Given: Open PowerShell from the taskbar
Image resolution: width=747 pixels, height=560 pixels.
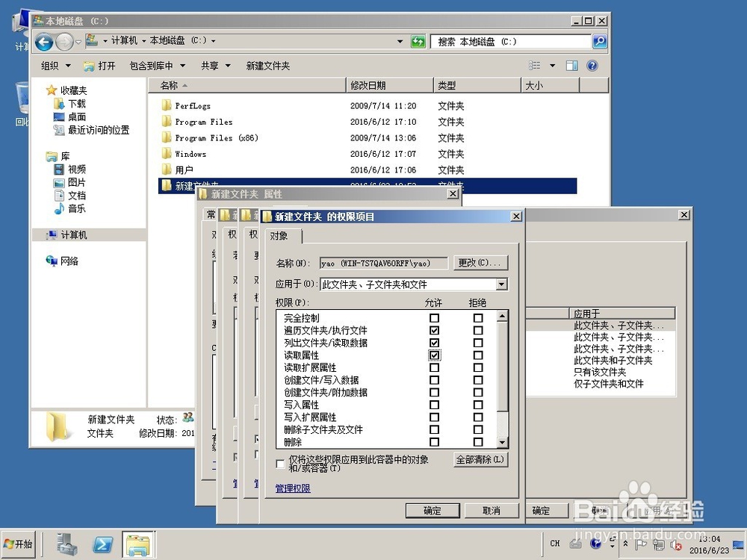Looking at the screenshot, I should (102, 544).
